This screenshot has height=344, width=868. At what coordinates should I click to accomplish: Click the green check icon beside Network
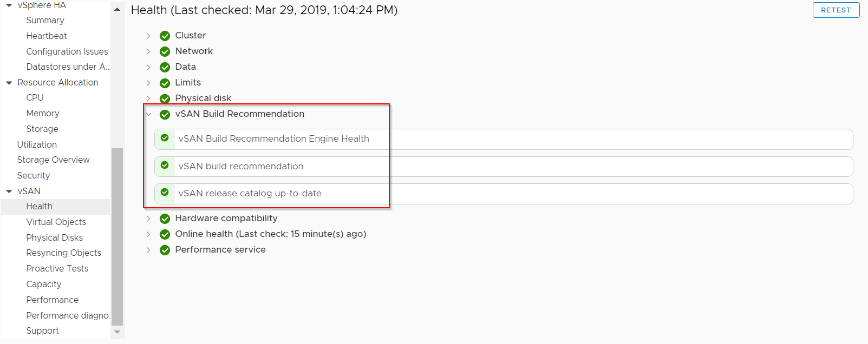point(165,51)
